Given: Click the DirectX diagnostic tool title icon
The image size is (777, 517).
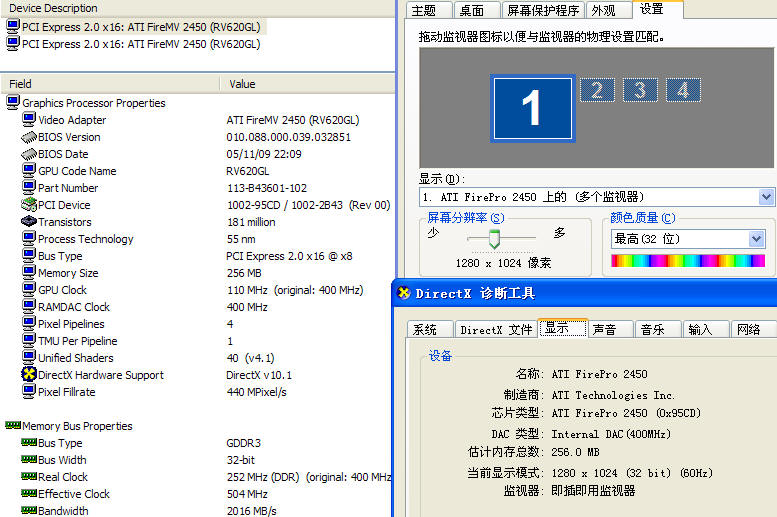Looking at the screenshot, I should [404, 293].
